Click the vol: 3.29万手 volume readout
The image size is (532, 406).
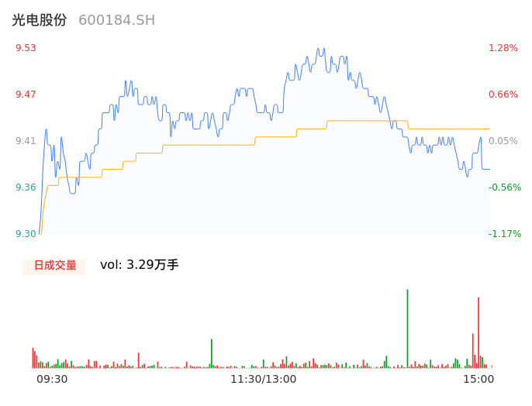140,265
